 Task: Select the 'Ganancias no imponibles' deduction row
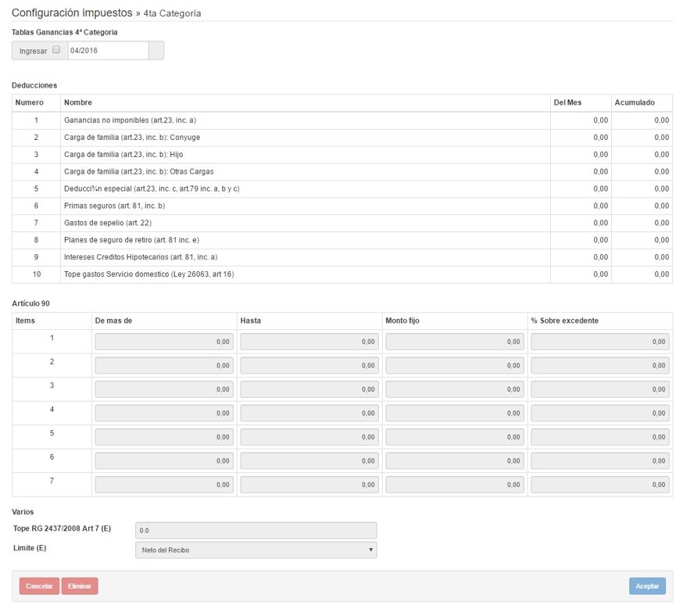click(130, 120)
